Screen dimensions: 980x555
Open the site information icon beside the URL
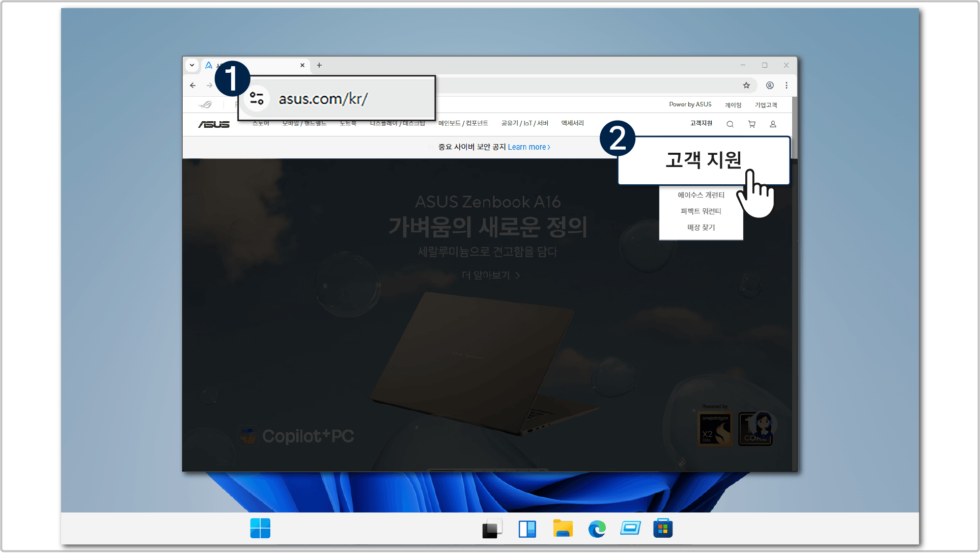[257, 98]
